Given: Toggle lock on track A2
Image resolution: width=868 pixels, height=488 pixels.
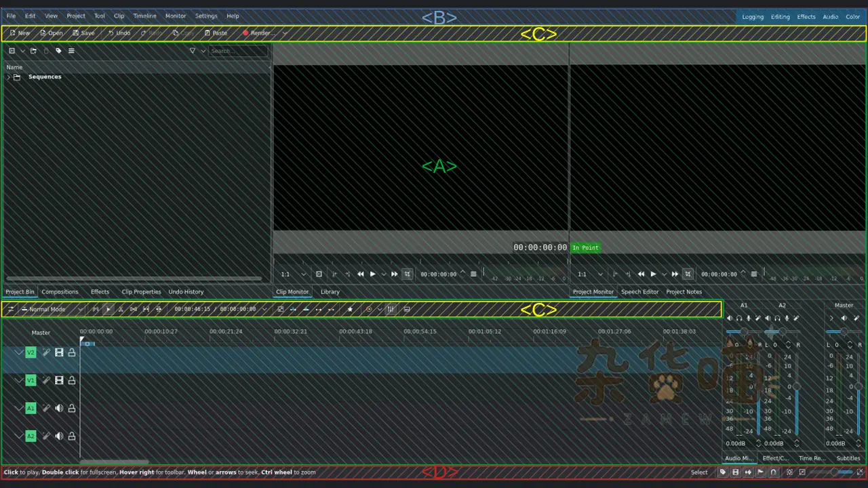Looking at the screenshot, I should click(x=72, y=436).
